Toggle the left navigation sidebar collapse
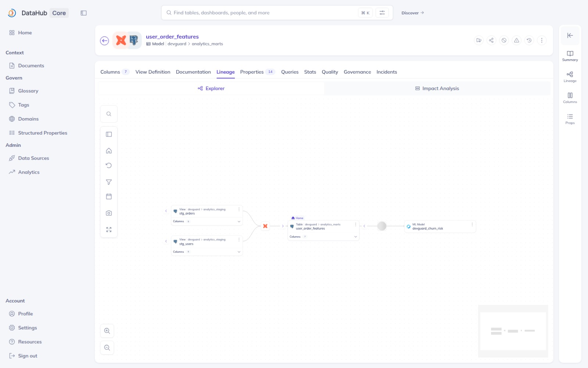Screen dimensions: 588x368 84,13
